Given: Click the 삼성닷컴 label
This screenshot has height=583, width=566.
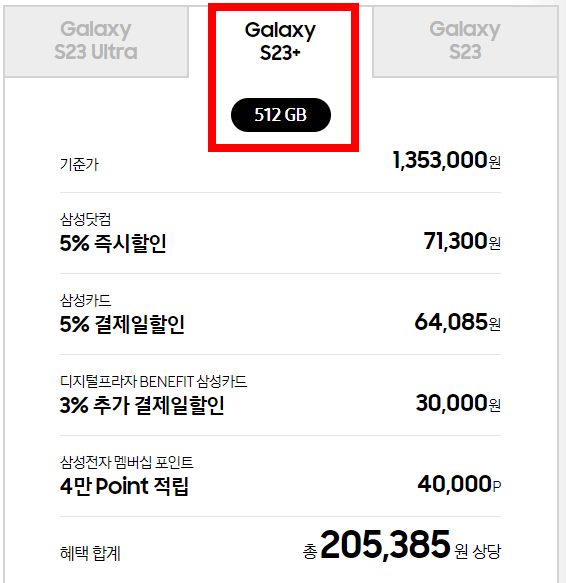Looking at the screenshot, I should (85, 219).
